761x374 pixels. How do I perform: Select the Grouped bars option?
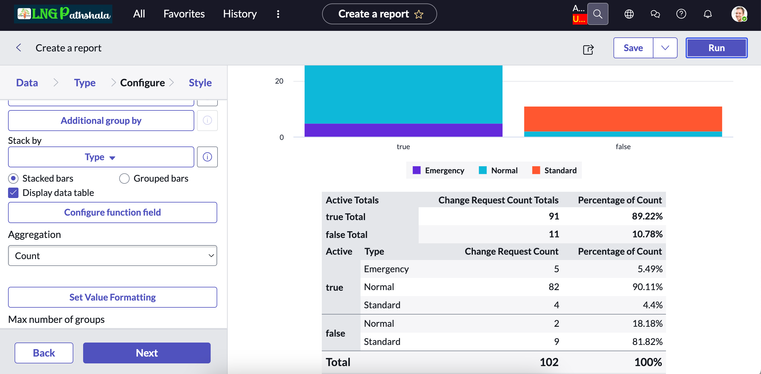pos(124,179)
